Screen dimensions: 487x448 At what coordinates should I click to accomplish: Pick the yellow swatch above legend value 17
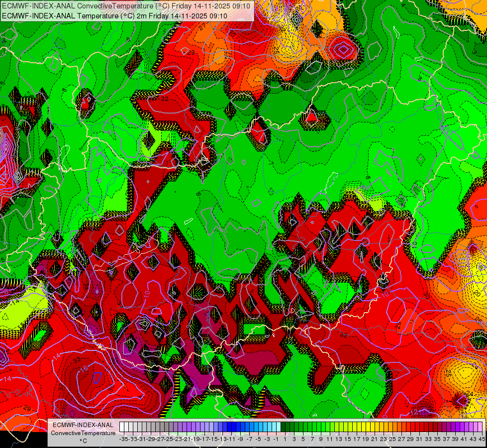(x=355, y=427)
